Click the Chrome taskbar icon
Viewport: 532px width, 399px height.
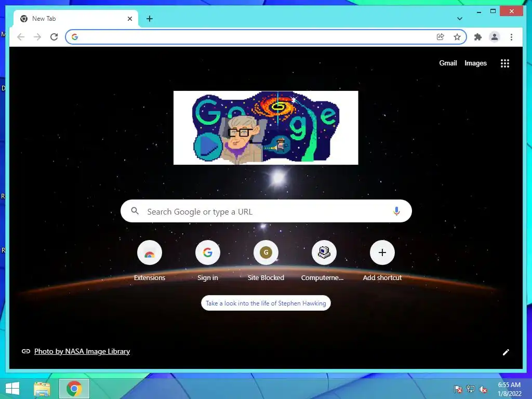[74, 389]
